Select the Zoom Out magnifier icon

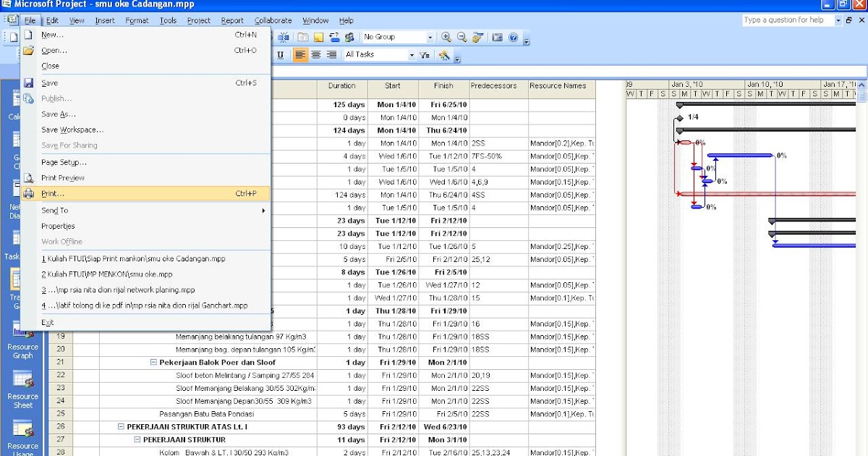click(461, 37)
